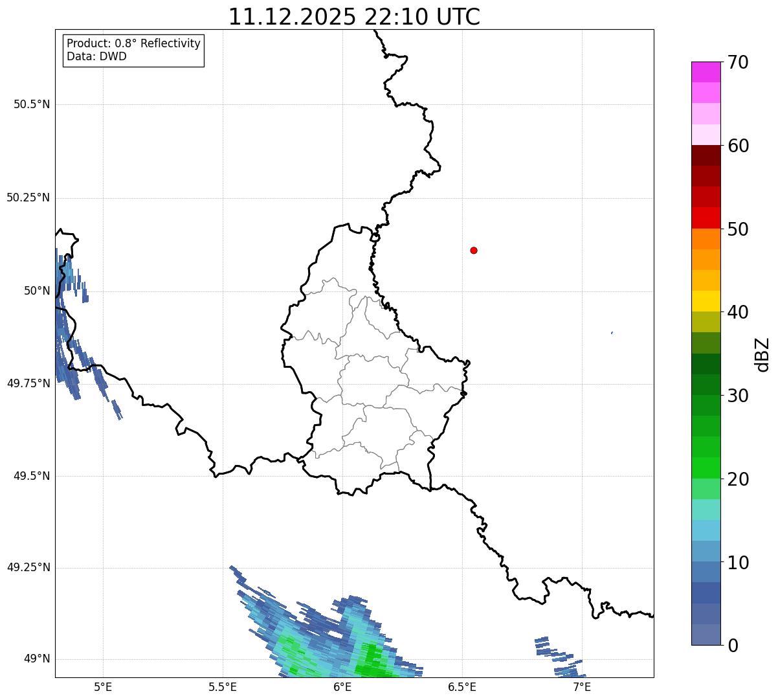Pick the yellow swatch just above 40
Image resolution: width=778 pixels, height=700 pixels.
click(706, 301)
